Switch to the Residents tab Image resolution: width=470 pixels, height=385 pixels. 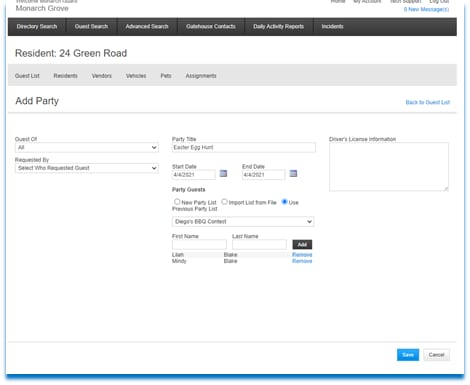pyautogui.click(x=65, y=76)
